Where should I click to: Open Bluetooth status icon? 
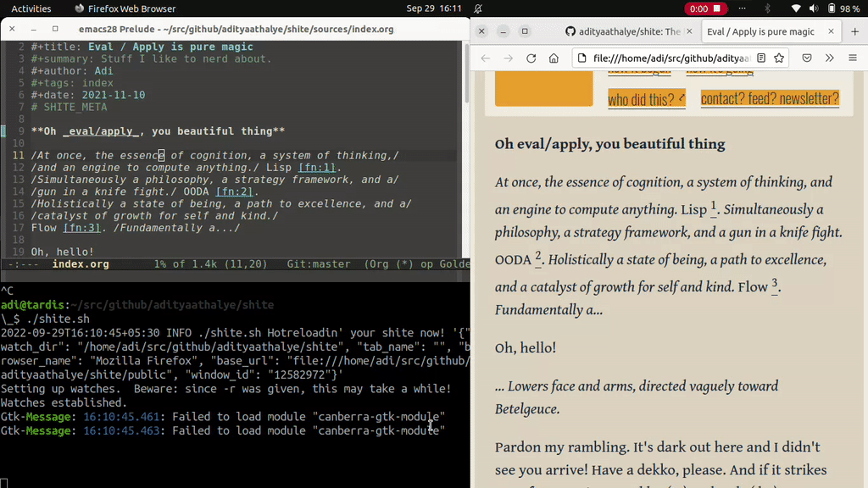click(767, 8)
